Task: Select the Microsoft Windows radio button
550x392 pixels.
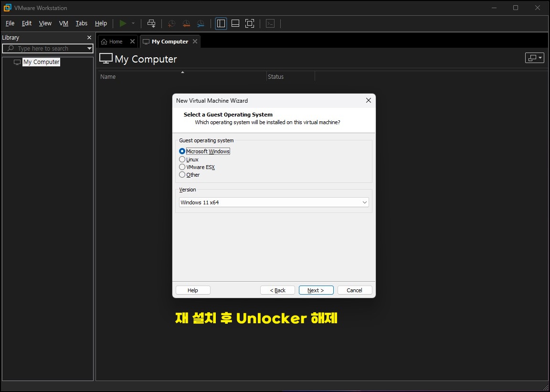Action: 182,151
